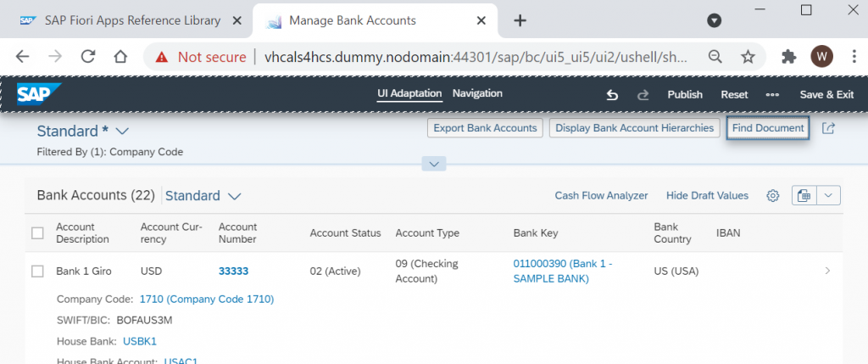Undo the last UI adaptation change
Viewport: 868px width, 364px height.
(x=612, y=95)
